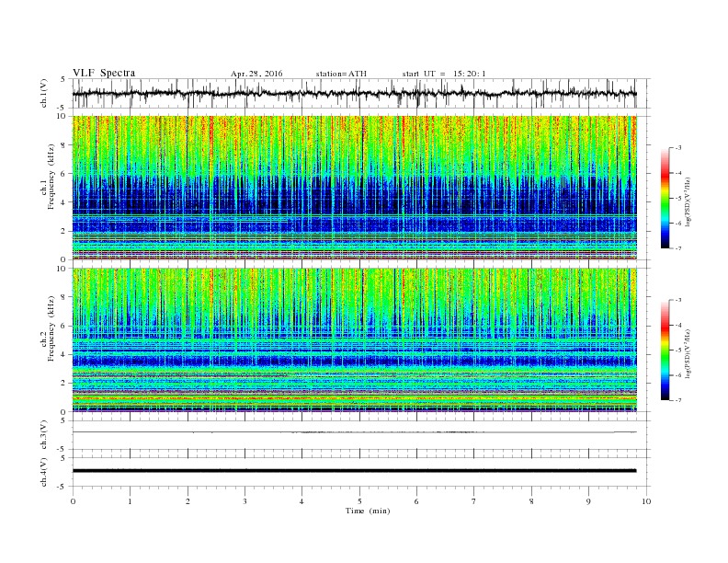This screenshot has width=728, height=563.
Task: Click the "6" kHz tick on ch.2 frequency axis
Action: click(64, 326)
